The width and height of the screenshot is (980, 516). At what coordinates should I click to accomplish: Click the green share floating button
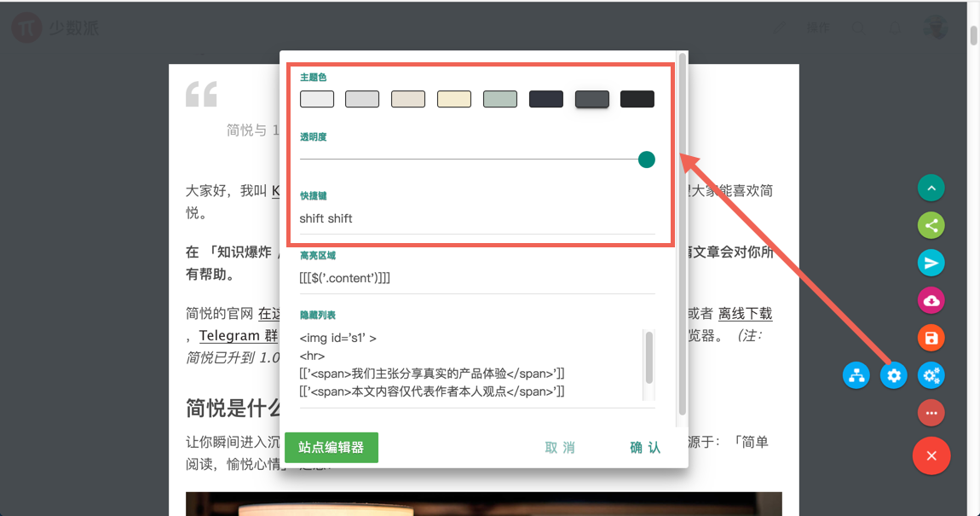pos(931,226)
